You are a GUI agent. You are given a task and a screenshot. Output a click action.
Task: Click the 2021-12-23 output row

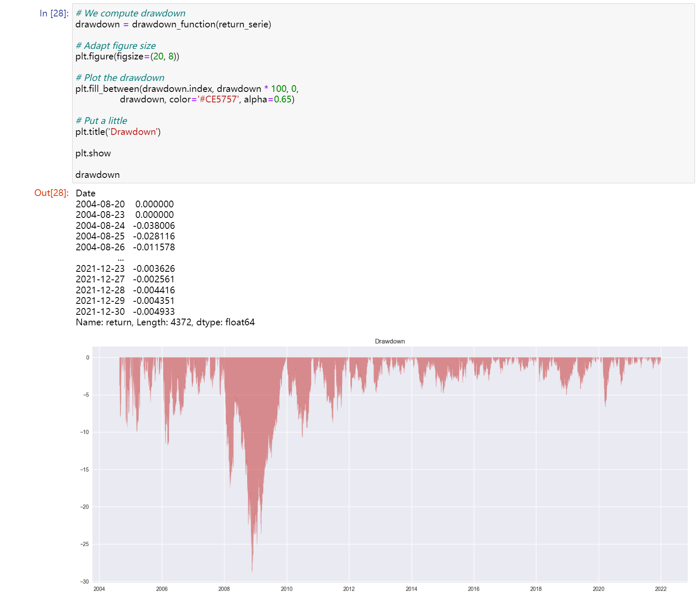click(125, 269)
